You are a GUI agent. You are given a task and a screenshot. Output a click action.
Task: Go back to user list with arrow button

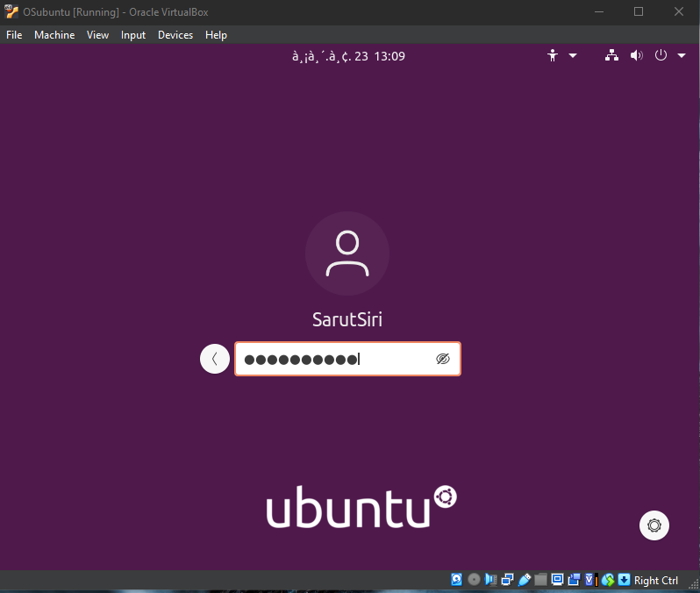click(215, 359)
